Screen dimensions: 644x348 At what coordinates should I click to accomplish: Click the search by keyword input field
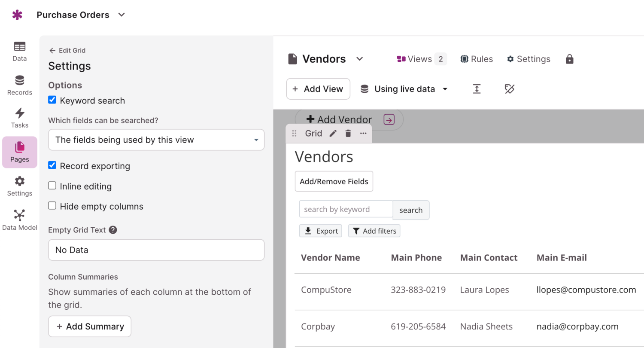346,210
